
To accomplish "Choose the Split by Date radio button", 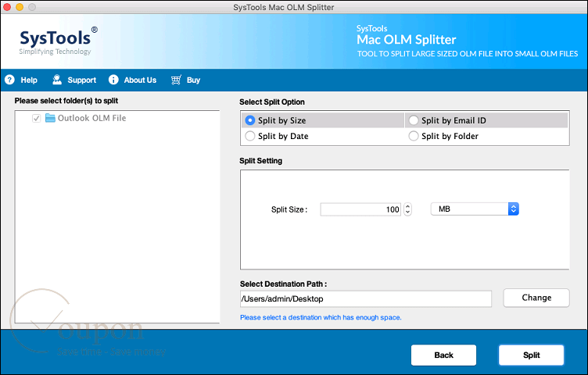I will click(x=249, y=136).
